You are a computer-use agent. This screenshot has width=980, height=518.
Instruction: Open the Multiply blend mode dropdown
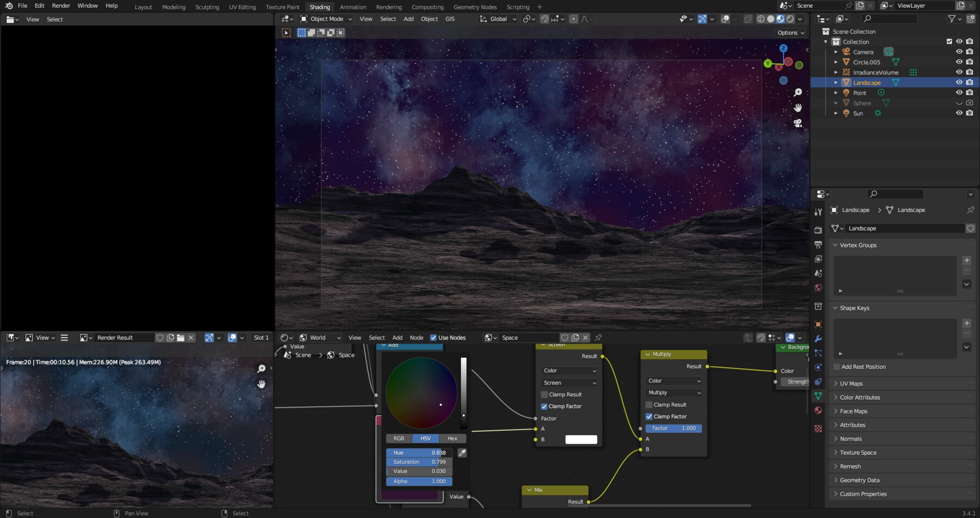click(x=674, y=393)
